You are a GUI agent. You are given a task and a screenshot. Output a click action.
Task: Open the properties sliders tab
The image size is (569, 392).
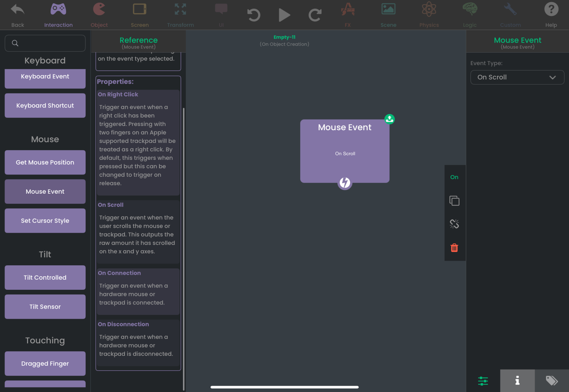coord(483,381)
